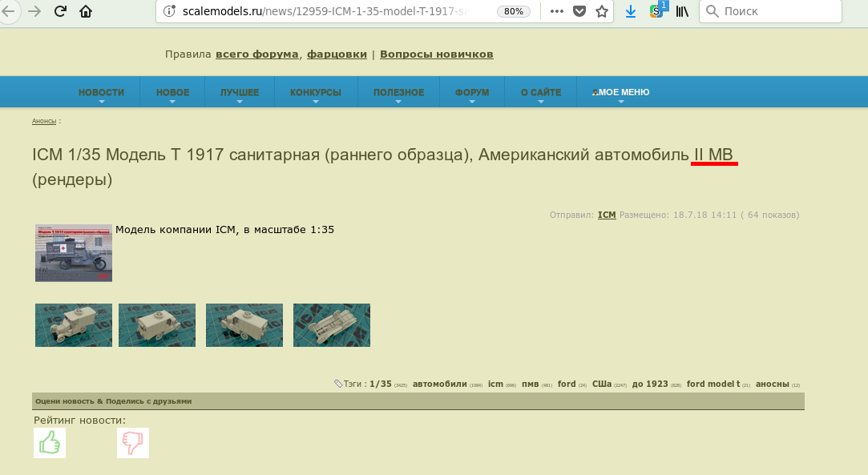Open the фарцовки rules link
The height and width of the screenshot is (475, 868).
pos(337,54)
